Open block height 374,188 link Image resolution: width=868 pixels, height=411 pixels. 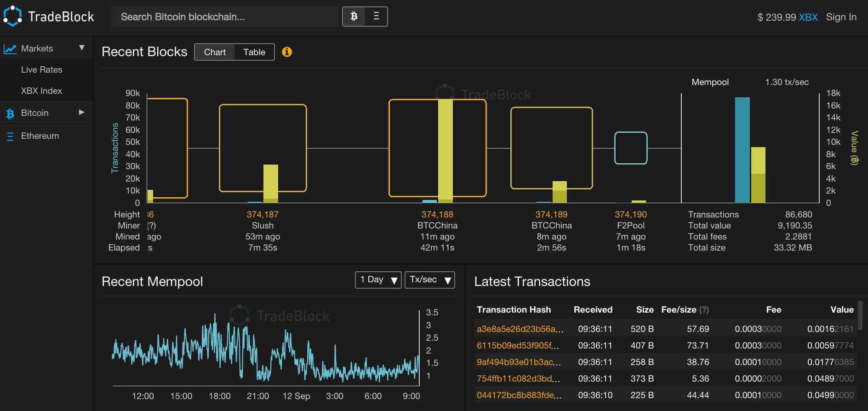(437, 215)
